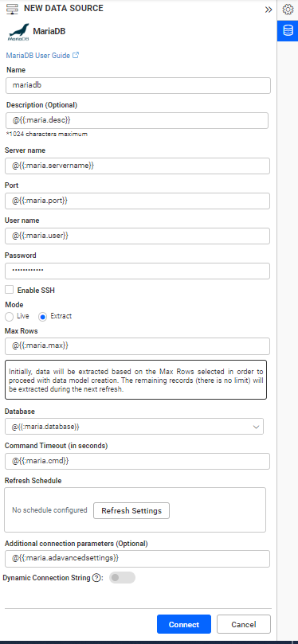298x644 pixels.
Task: Open Refresh Settings
Action: (x=131, y=510)
